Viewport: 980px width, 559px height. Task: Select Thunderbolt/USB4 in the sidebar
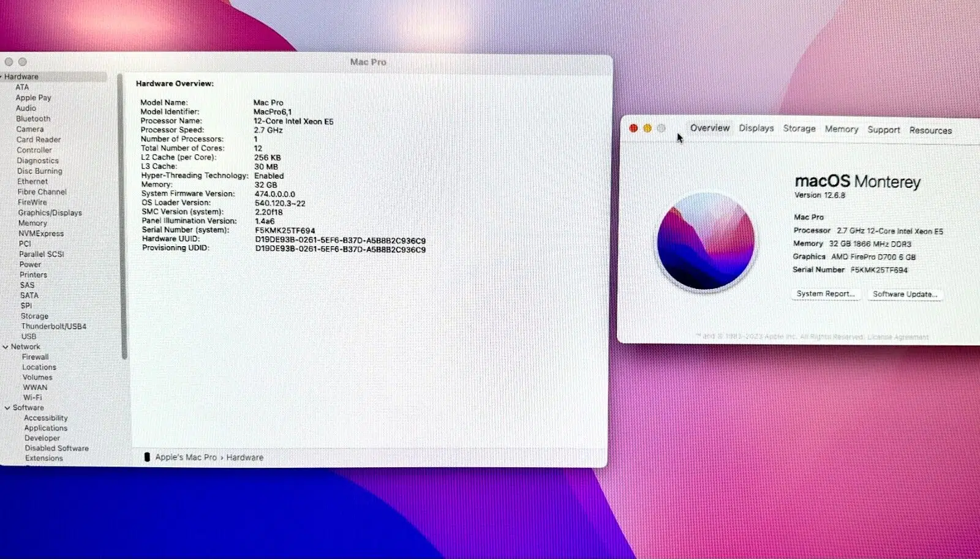click(x=54, y=326)
